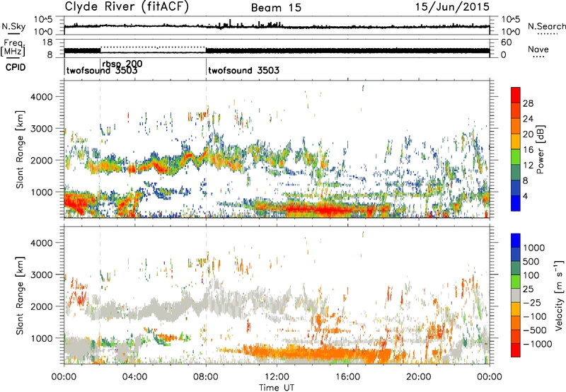Click the Power color bar value '28'

tap(528, 103)
